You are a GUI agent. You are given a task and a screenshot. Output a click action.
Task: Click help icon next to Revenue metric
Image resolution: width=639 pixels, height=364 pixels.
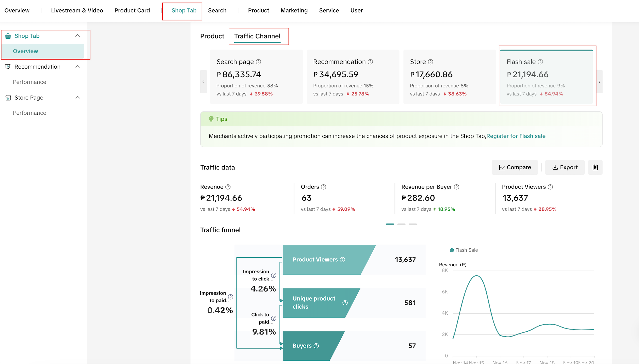pyautogui.click(x=228, y=187)
